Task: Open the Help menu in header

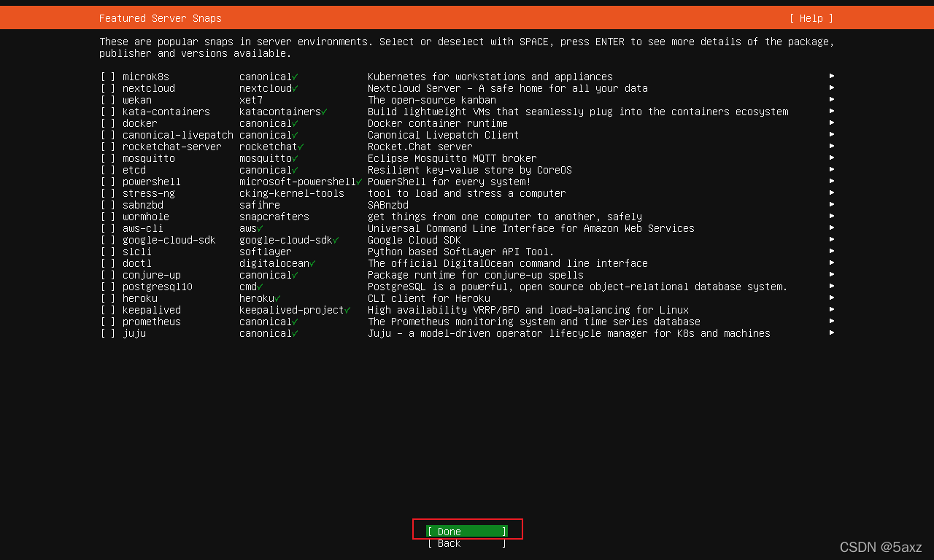Action: coord(811,18)
